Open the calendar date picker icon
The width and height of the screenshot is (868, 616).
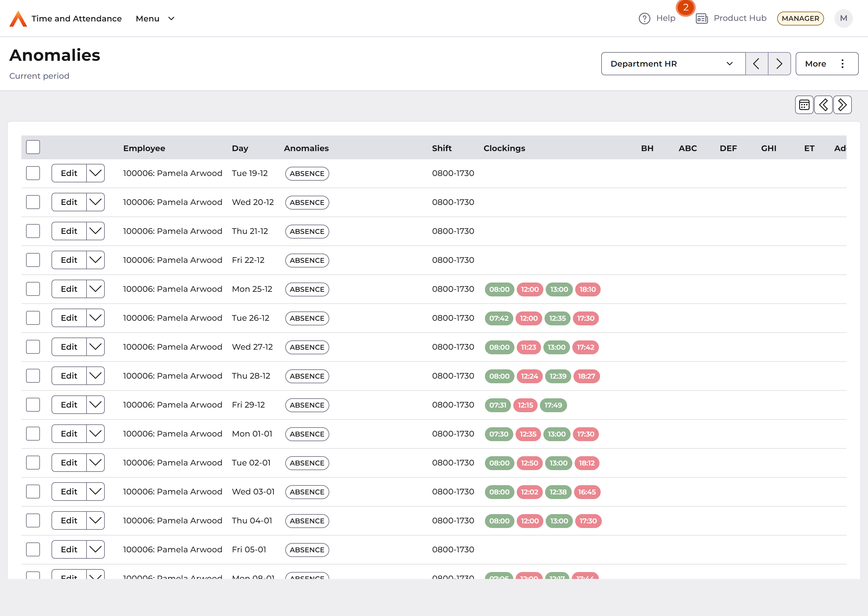(x=804, y=105)
